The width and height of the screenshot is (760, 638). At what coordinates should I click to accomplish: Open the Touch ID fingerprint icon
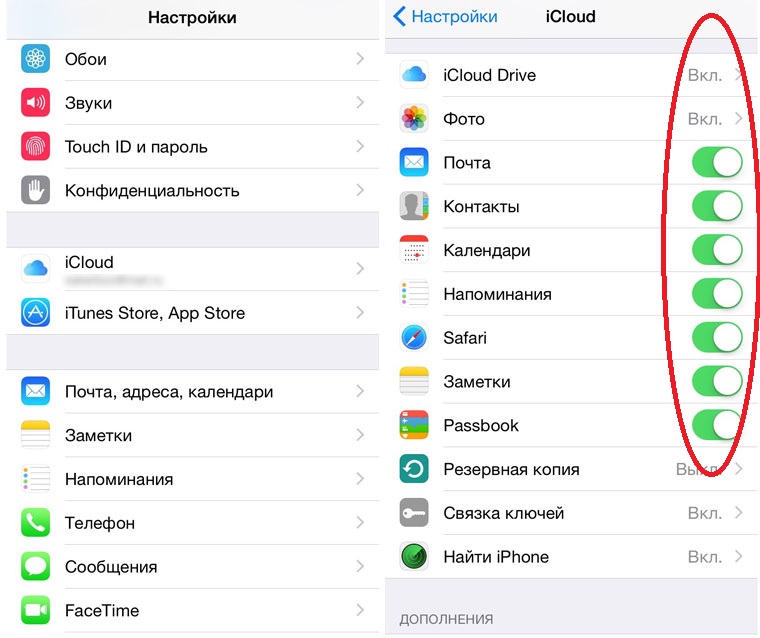coord(35,146)
